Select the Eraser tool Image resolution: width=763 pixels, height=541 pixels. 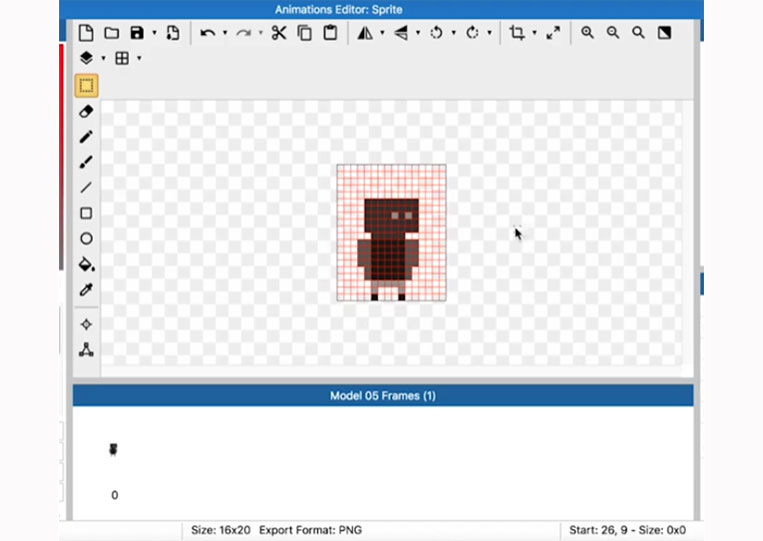[x=86, y=111]
